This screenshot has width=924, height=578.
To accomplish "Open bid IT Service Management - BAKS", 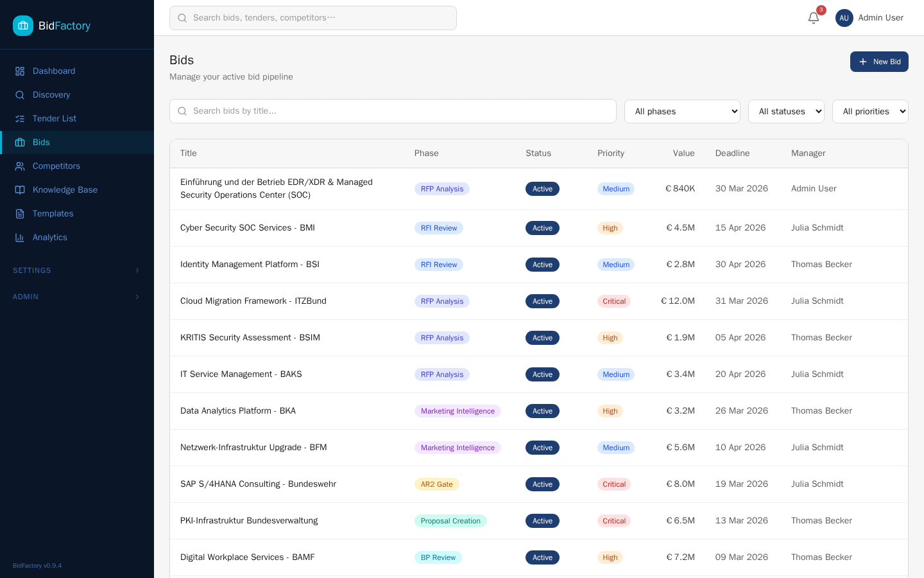I will tap(241, 374).
